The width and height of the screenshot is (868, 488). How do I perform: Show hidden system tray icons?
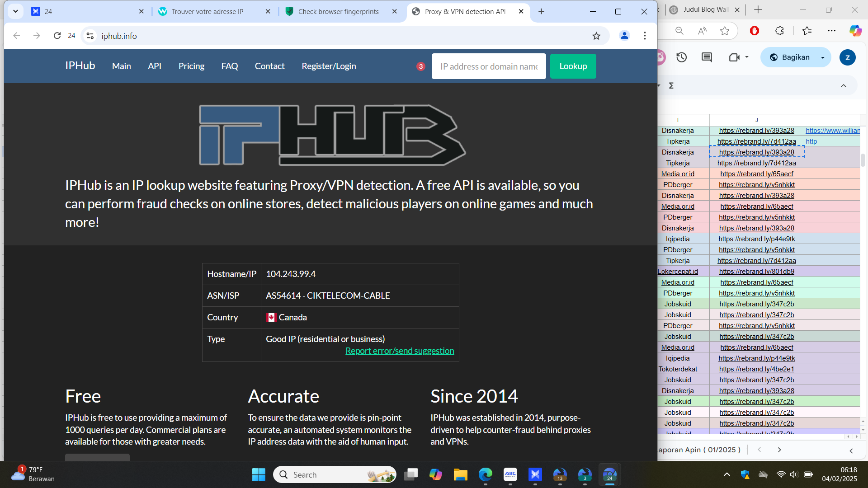tap(726, 474)
